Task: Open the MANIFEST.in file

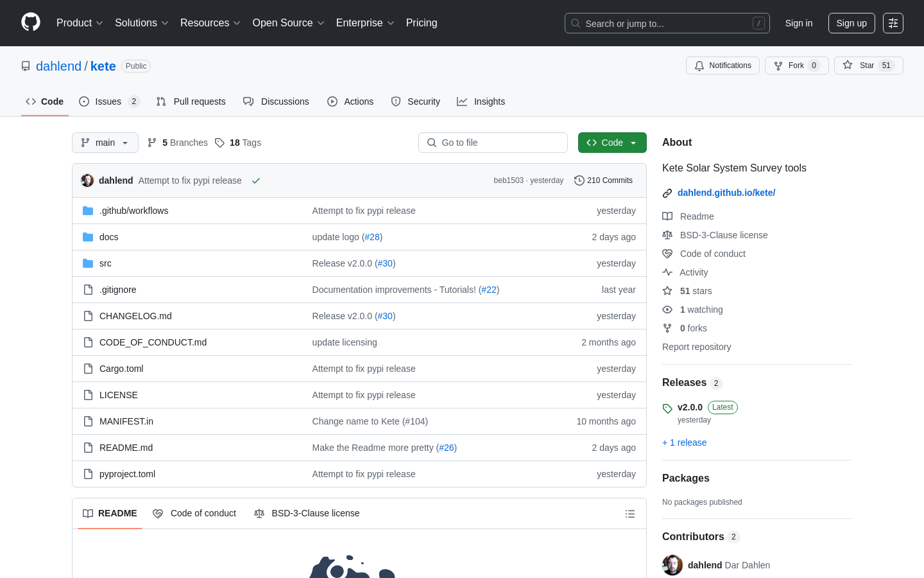Action: (x=126, y=421)
